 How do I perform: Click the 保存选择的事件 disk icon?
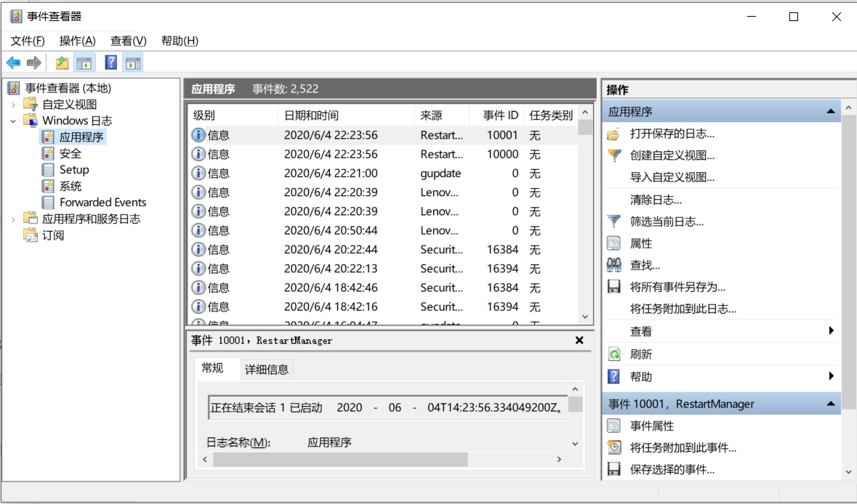(x=613, y=470)
